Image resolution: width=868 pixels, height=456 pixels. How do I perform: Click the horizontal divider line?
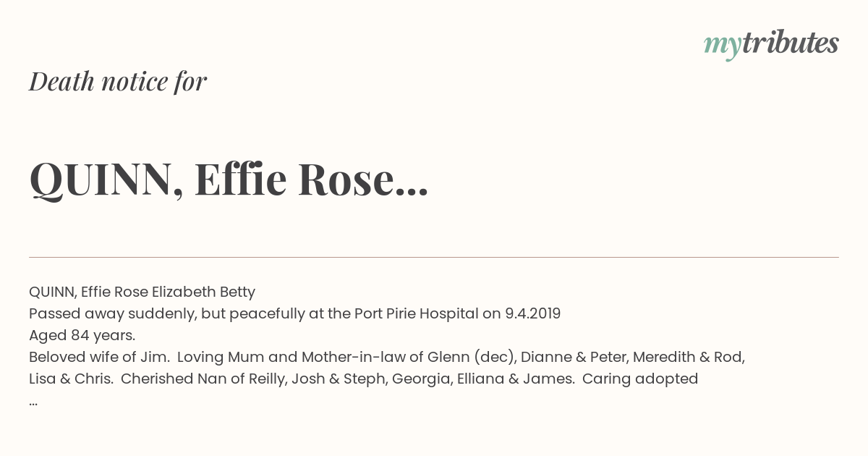(434, 257)
